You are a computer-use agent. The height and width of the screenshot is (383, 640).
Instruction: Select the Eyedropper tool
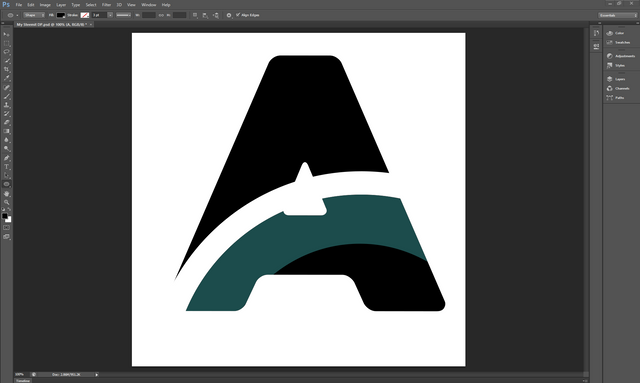click(x=7, y=78)
